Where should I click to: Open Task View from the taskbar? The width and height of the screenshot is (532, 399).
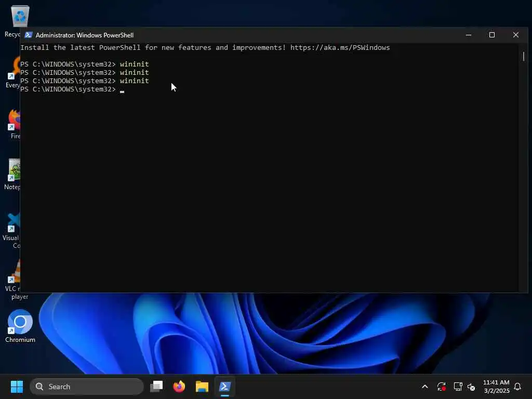[x=156, y=387]
